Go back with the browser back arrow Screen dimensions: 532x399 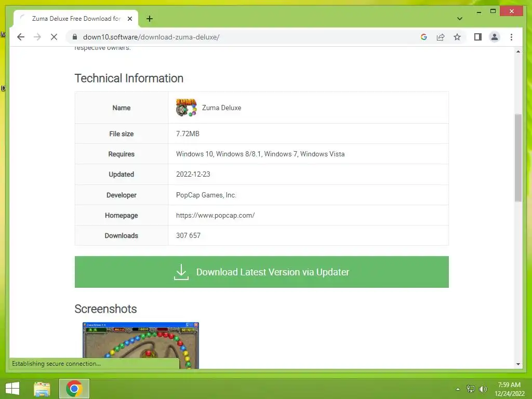(21, 37)
